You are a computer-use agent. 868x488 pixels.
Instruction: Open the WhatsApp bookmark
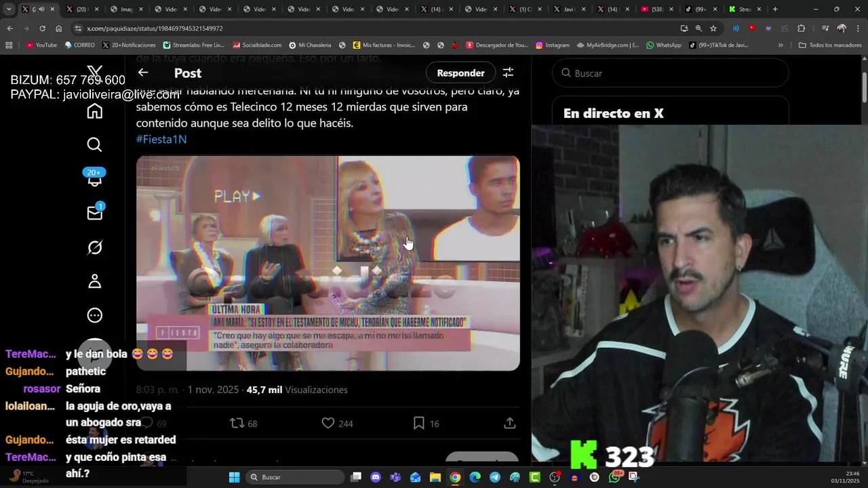(664, 45)
